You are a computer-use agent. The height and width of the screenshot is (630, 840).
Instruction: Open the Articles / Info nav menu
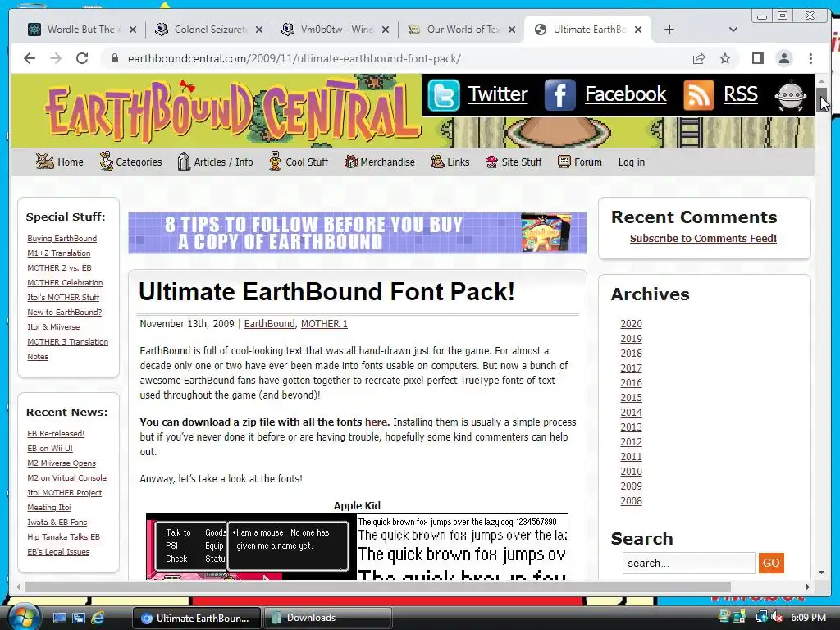215,162
